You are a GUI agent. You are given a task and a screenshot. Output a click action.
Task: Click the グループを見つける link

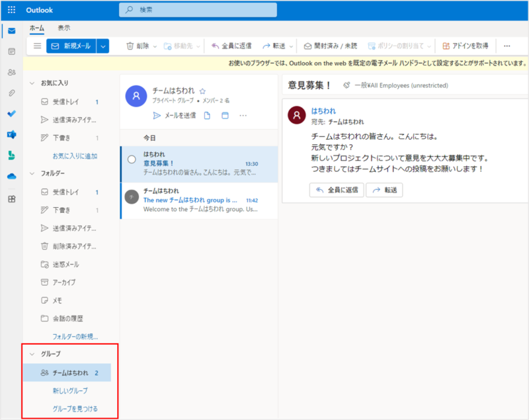tap(75, 409)
